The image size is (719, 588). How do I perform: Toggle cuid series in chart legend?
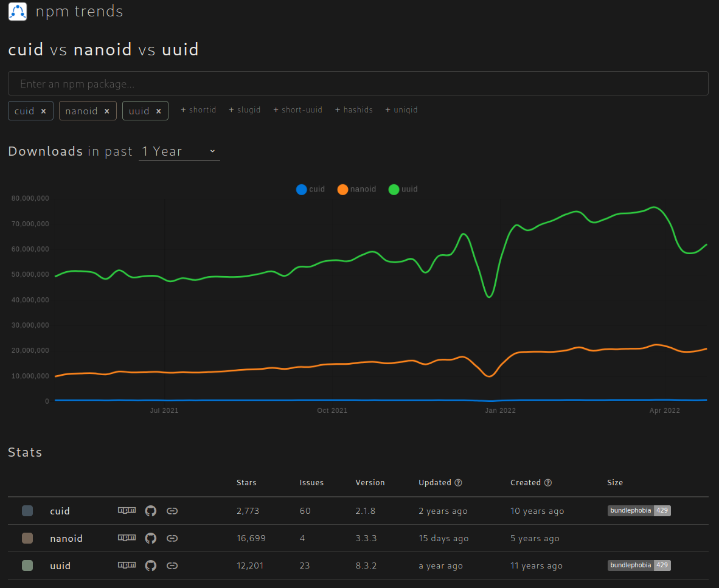[310, 189]
